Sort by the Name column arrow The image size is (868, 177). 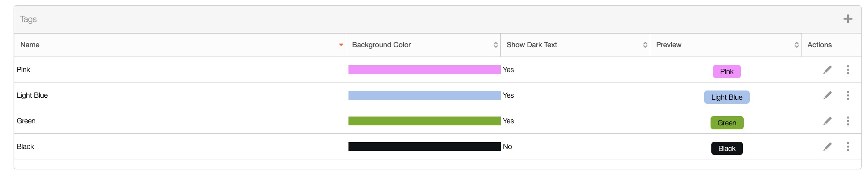pyautogui.click(x=341, y=45)
